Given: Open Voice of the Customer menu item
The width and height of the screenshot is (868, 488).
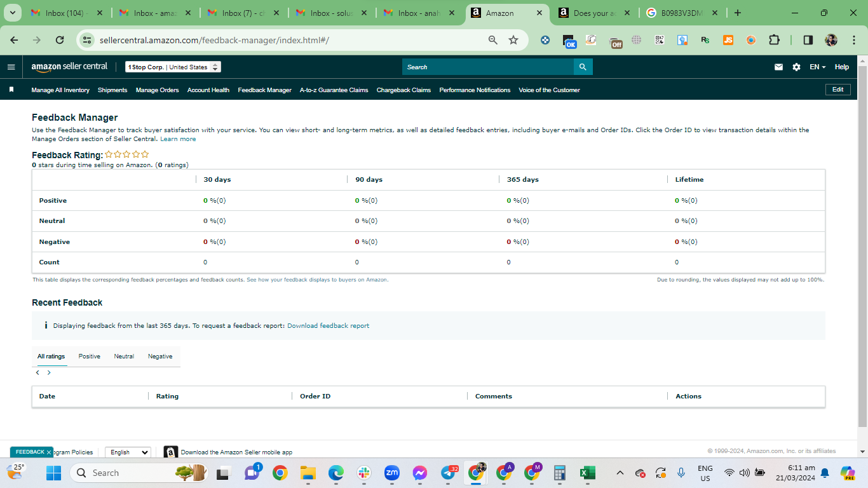Looking at the screenshot, I should tap(549, 90).
